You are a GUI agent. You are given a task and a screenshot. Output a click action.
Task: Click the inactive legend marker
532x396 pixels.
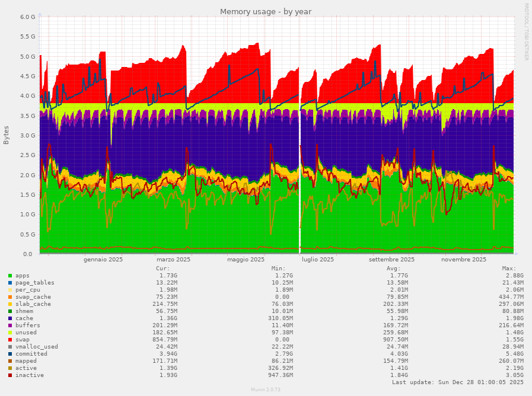tap(9, 375)
